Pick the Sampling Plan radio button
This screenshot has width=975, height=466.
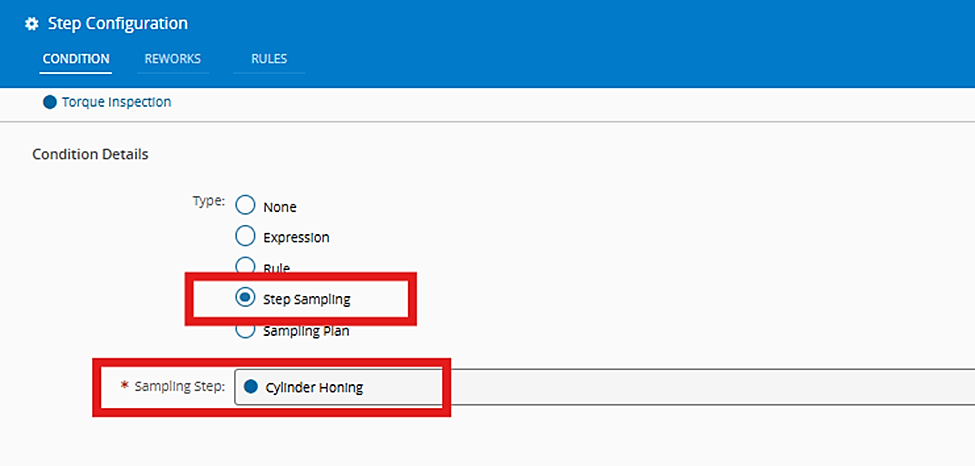[x=245, y=329]
